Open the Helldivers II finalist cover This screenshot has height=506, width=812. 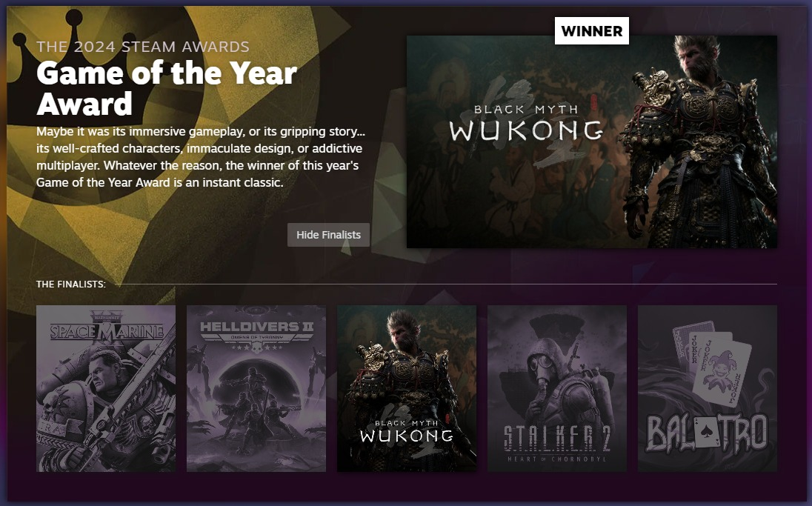pos(256,388)
